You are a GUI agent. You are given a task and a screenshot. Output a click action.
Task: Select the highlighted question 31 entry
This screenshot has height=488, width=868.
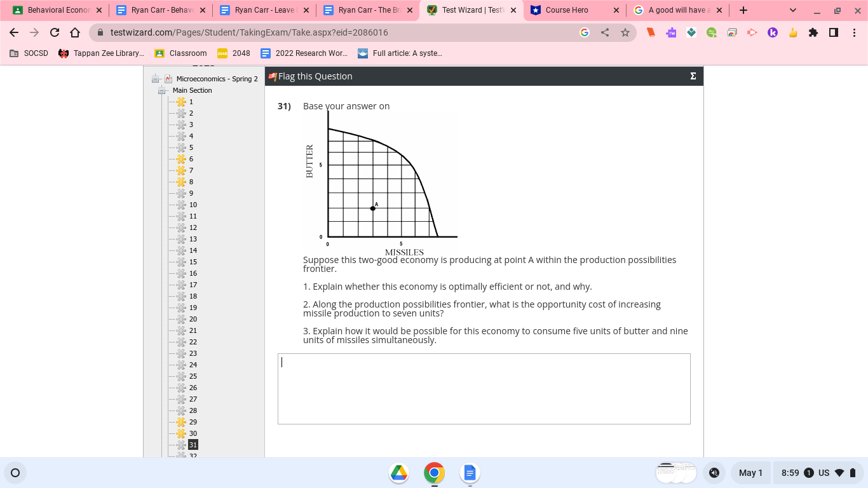[193, 445]
